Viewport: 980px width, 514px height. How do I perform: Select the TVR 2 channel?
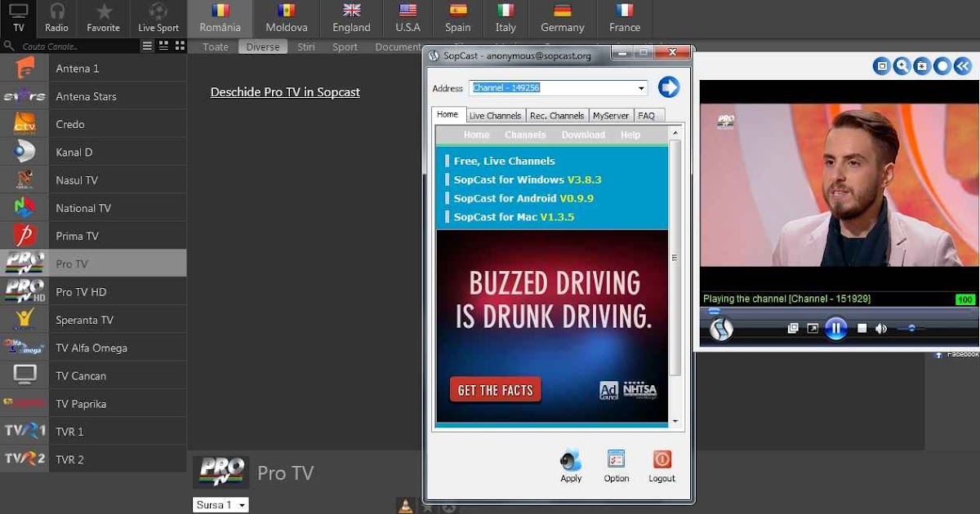[93, 459]
